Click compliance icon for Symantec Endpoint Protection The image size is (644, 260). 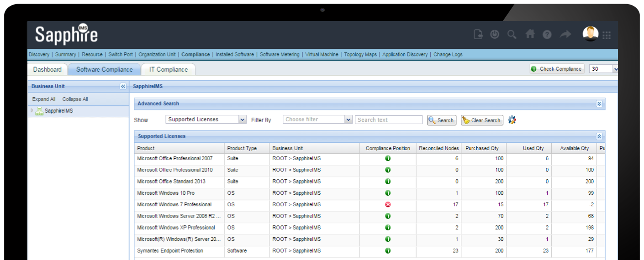[388, 250]
